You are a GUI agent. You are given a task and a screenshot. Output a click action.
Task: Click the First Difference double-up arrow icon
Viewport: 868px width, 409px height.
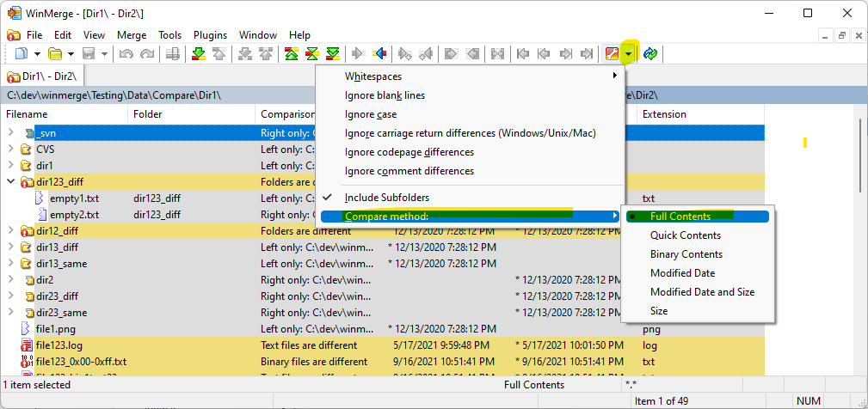tap(292, 53)
